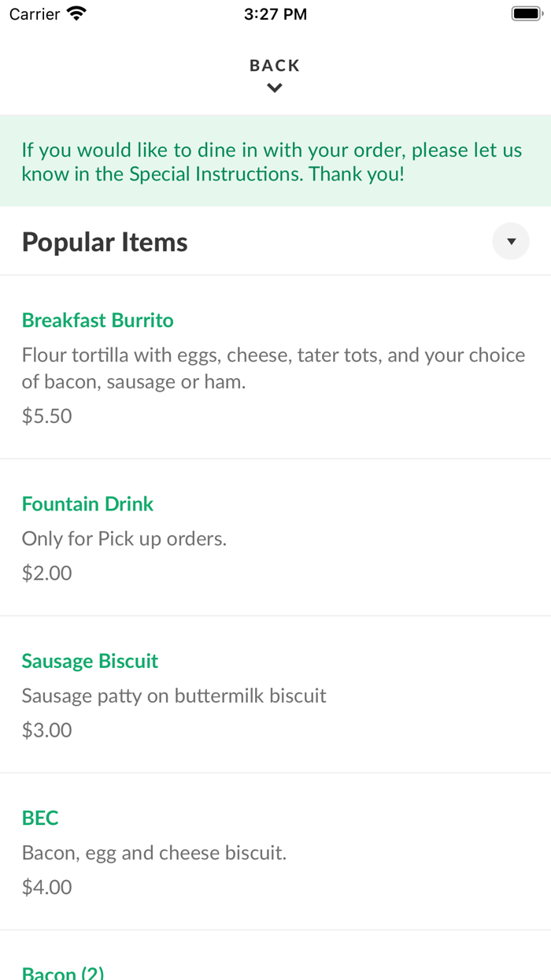
Task: Tap the Wi-Fi icon in status bar
Action: tap(75, 13)
